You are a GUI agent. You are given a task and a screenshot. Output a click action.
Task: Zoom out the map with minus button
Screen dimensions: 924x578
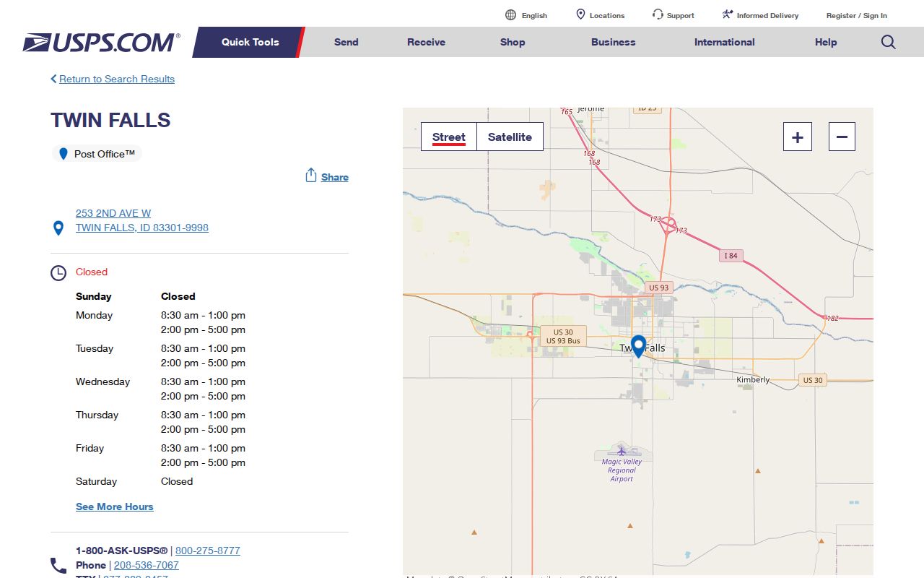click(x=842, y=137)
